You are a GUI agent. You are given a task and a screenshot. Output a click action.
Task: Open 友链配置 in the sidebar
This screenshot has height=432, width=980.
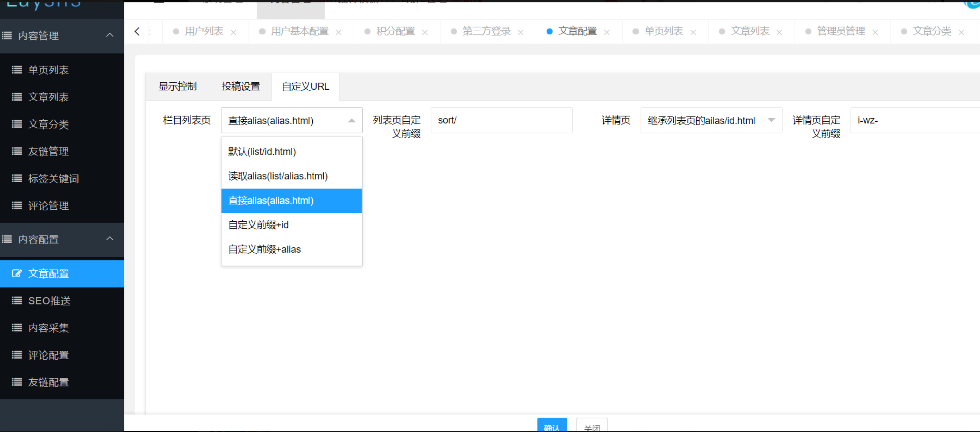(62, 382)
